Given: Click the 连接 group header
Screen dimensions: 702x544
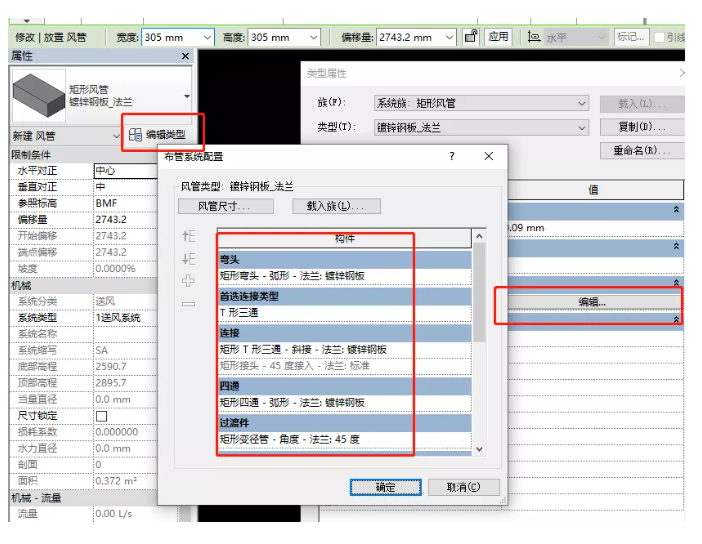Looking at the screenshot, I should [x=344, y=333].
